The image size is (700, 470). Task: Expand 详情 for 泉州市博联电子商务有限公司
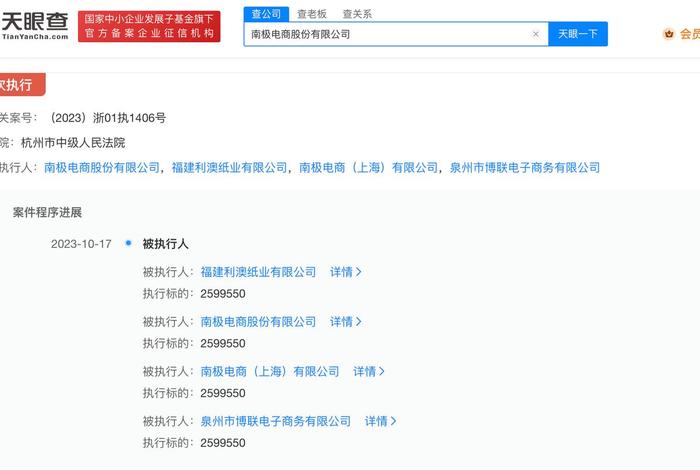(x=380, y=421)
